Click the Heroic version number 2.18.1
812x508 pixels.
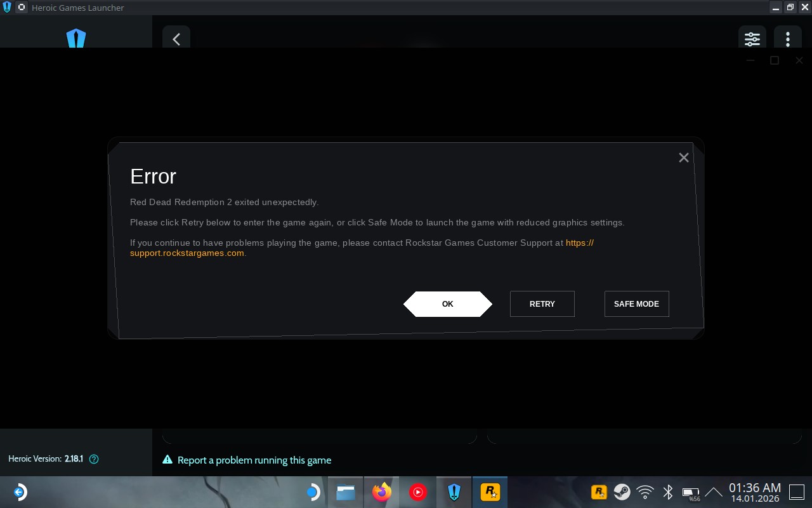(74, 458)
